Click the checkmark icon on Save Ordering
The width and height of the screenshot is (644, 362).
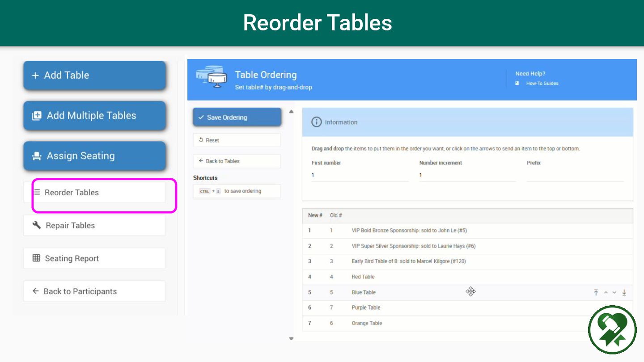(x=201, y=117)
